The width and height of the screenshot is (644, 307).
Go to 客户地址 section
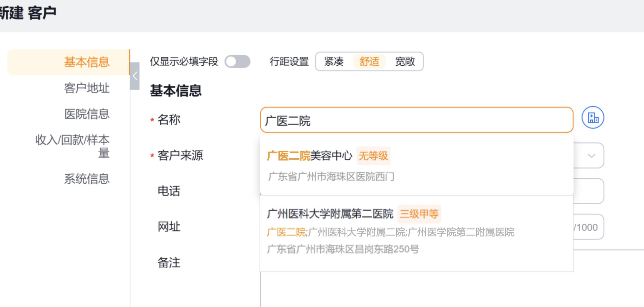[x=86, y=88]
